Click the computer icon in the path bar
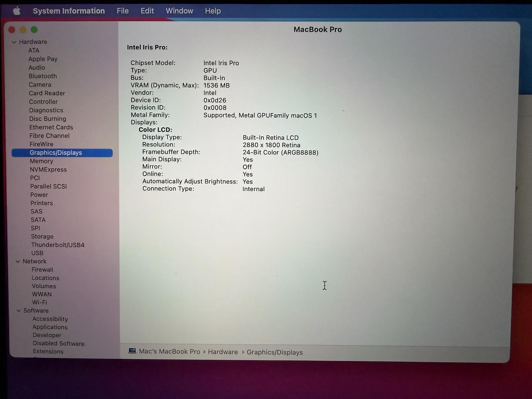This screenshot has width=532, height=399. (x=132, y=351)
